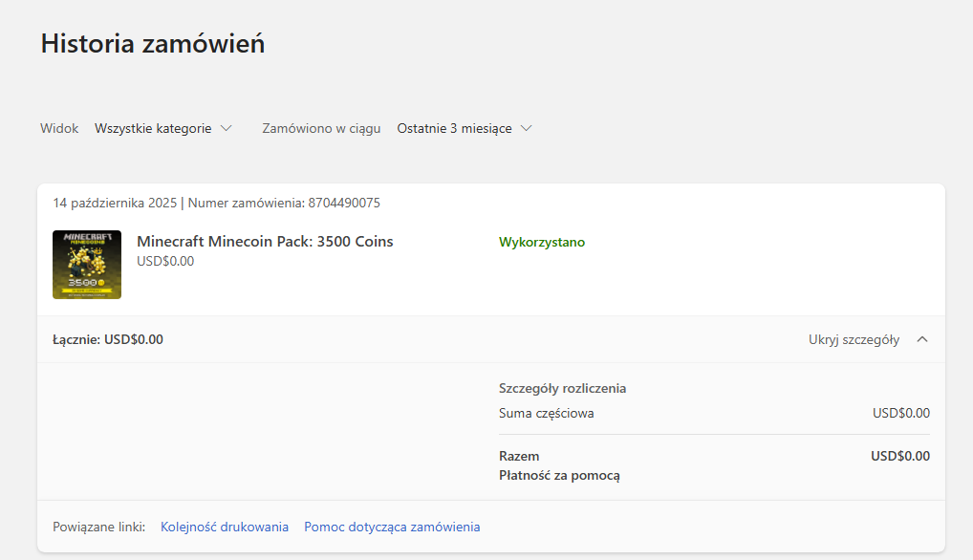Screen dimensions: 973x560
Task: Open Pomoc dotycząca zamówienia link
Action: click(392, 527)
